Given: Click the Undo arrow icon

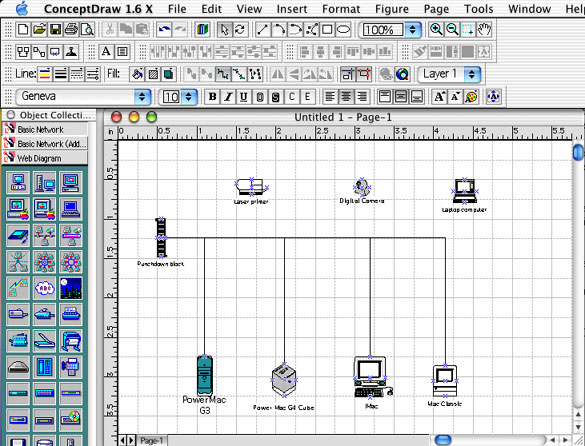Looking at the screenshot, I should [x=164, y=29].
